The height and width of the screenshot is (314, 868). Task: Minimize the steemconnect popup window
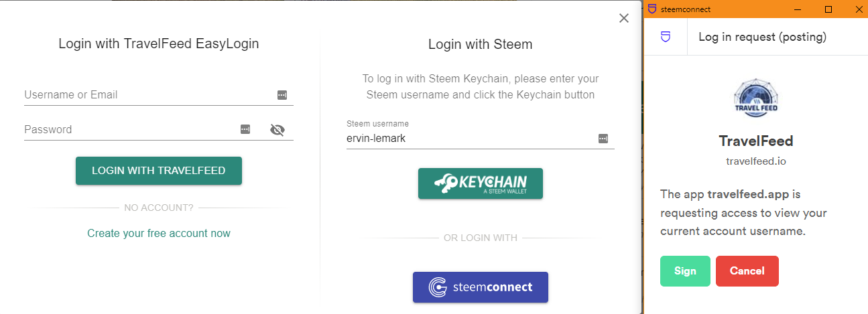point(799,9)
